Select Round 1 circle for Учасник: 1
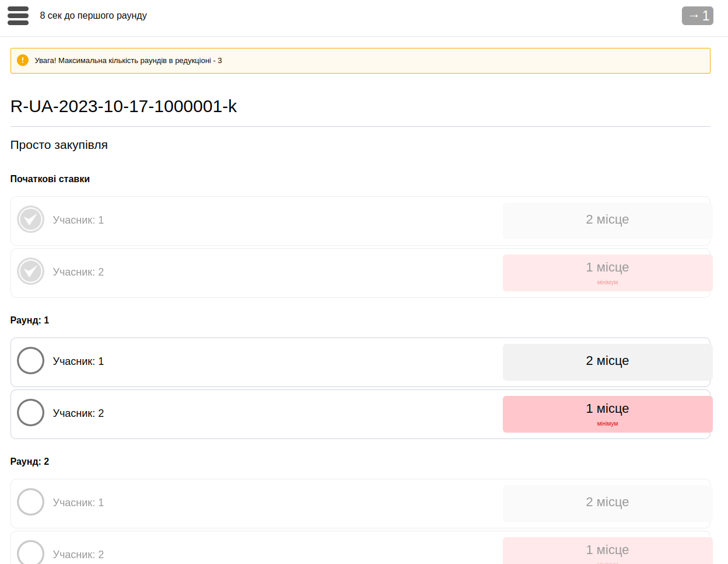 click(30, 361)
